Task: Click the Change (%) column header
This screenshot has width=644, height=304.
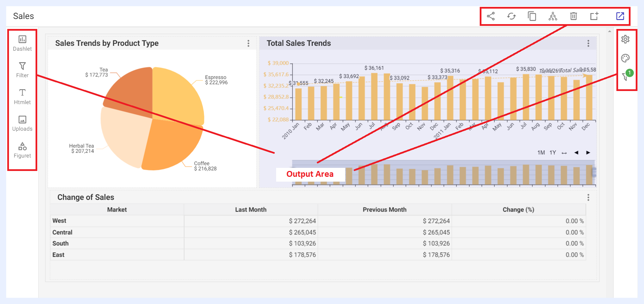Action: point(518,210)
